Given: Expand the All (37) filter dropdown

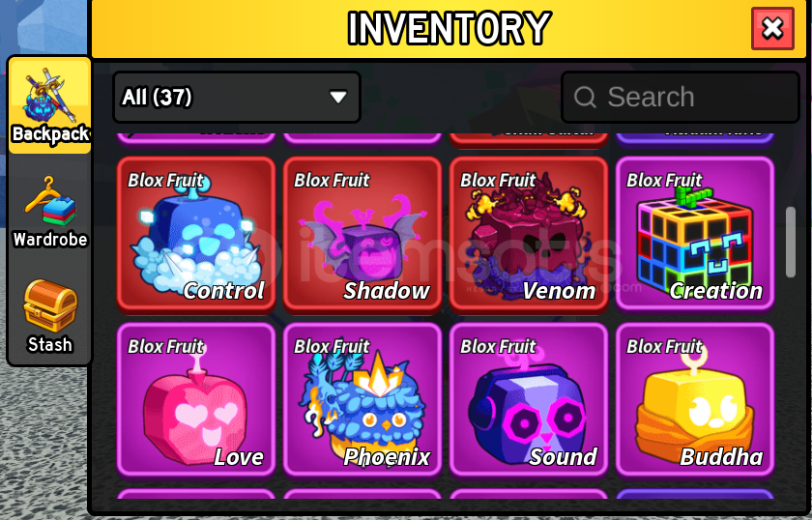Looking at the screenshot, I should [x=237, y=97].
